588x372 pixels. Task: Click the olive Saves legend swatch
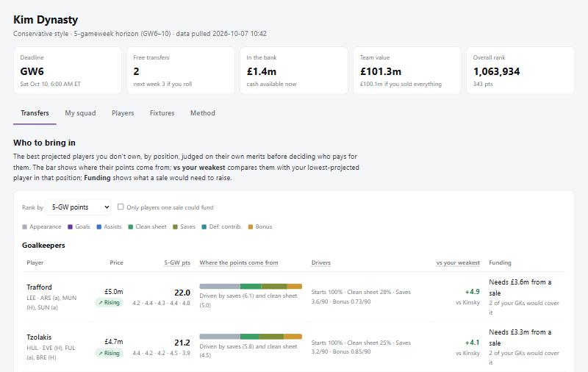[x=175, y=227]
